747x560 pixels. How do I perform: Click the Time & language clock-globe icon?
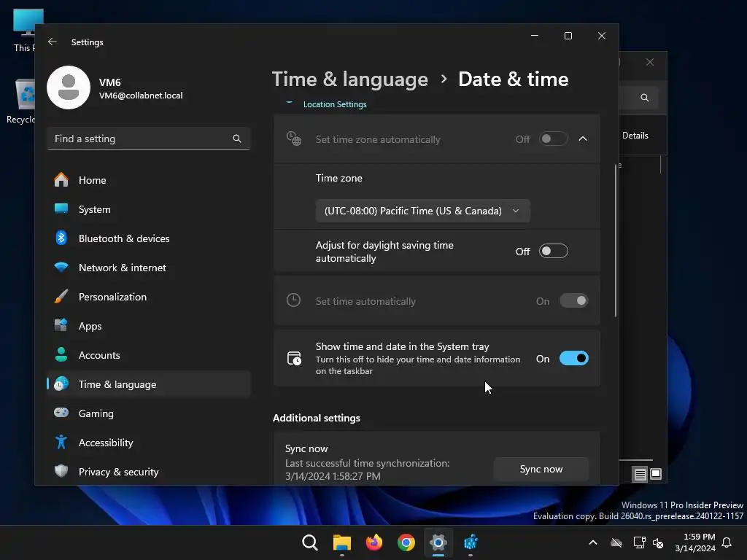pos(61,384)
